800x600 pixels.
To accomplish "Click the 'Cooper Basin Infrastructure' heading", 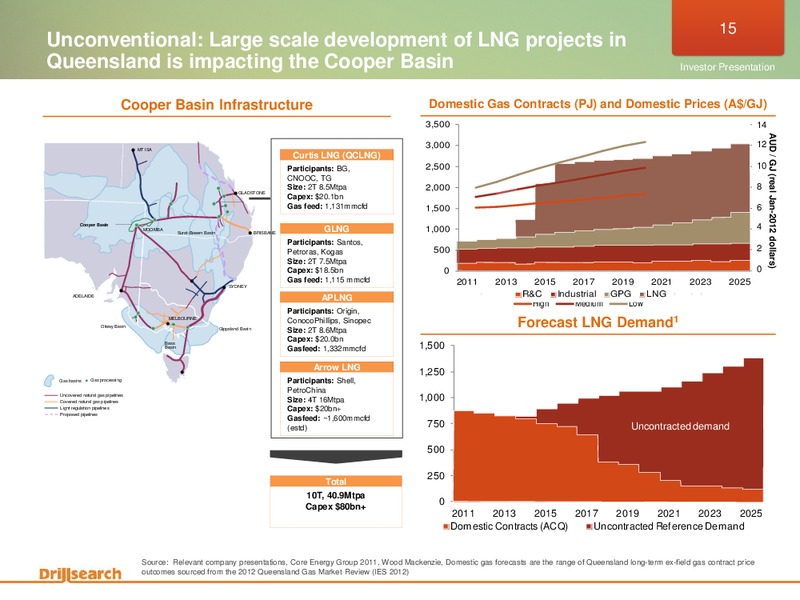I will click(216, 105).
